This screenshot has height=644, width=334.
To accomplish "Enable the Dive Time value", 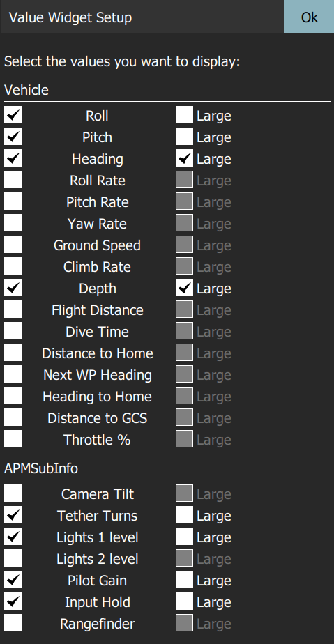I will pyautogui.click(x=13, y=332).
